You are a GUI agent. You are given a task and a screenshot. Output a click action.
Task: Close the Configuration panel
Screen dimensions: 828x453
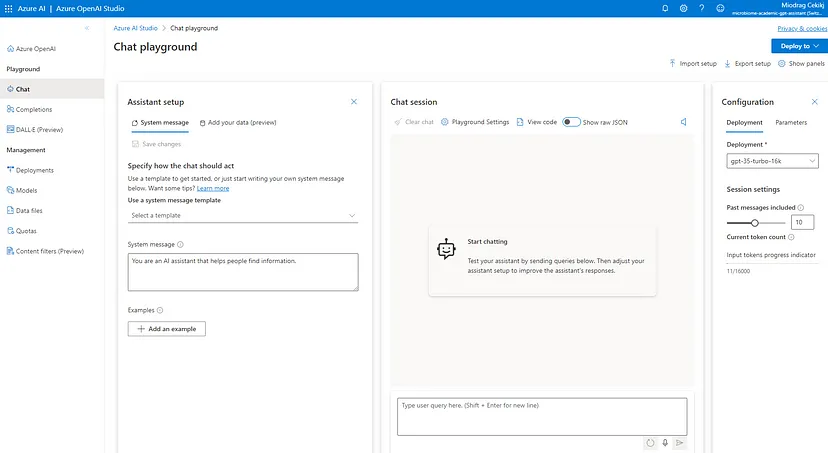point(814,102)
